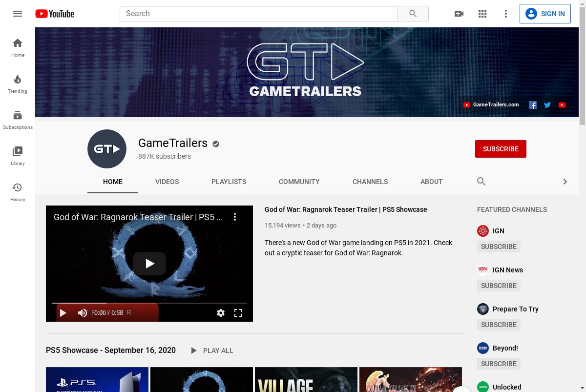The height and width of the screenshot is (392, 586).
Task: Click the 'FEATURED CHANNELS' heading
Action: tap(512, 209)
